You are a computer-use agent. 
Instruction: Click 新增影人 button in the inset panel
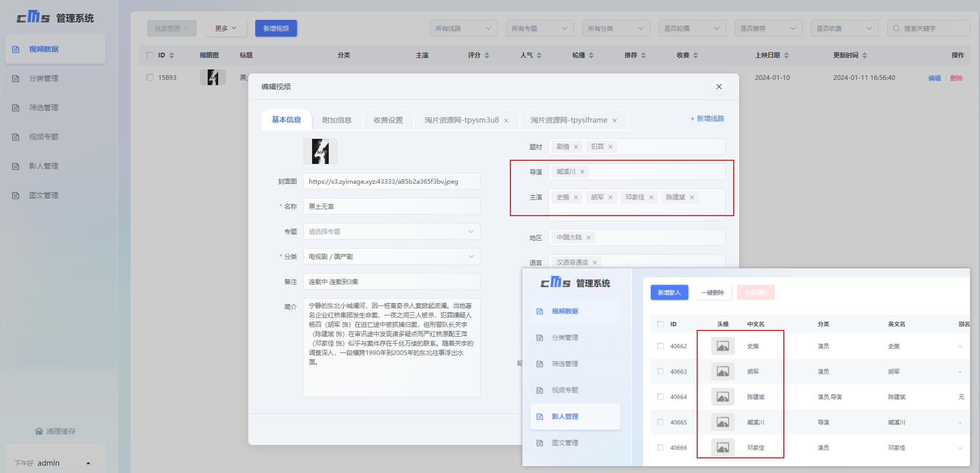pyautogui.click(x=670, y=292)
